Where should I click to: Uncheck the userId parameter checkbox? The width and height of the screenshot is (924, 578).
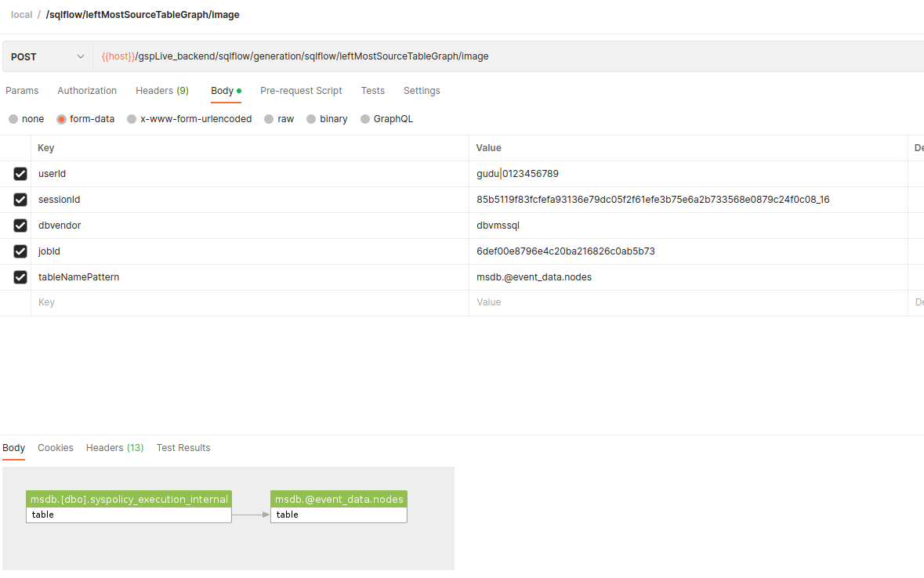click(20, 174)
